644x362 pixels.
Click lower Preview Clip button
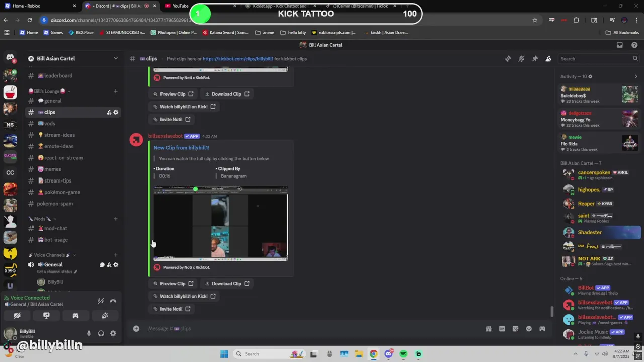point(174,284)
